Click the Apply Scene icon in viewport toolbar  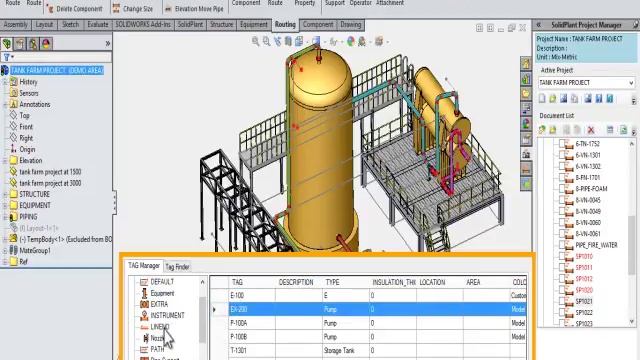(x=362, y=41)
